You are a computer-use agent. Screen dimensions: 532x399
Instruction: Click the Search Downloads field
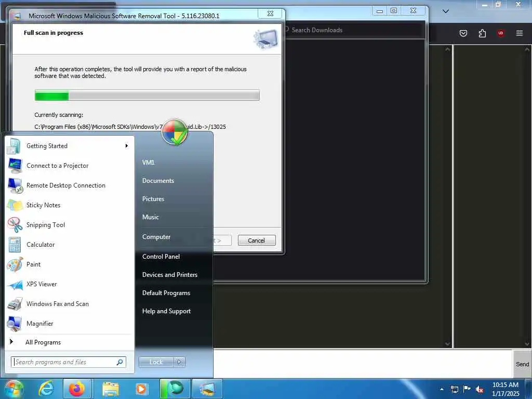(x=353, y=30)
